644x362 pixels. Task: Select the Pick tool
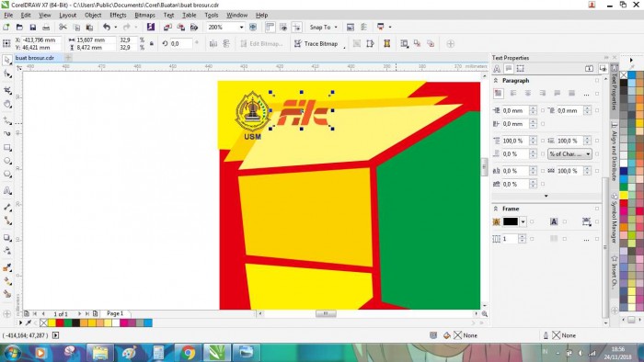click(7, 61)
